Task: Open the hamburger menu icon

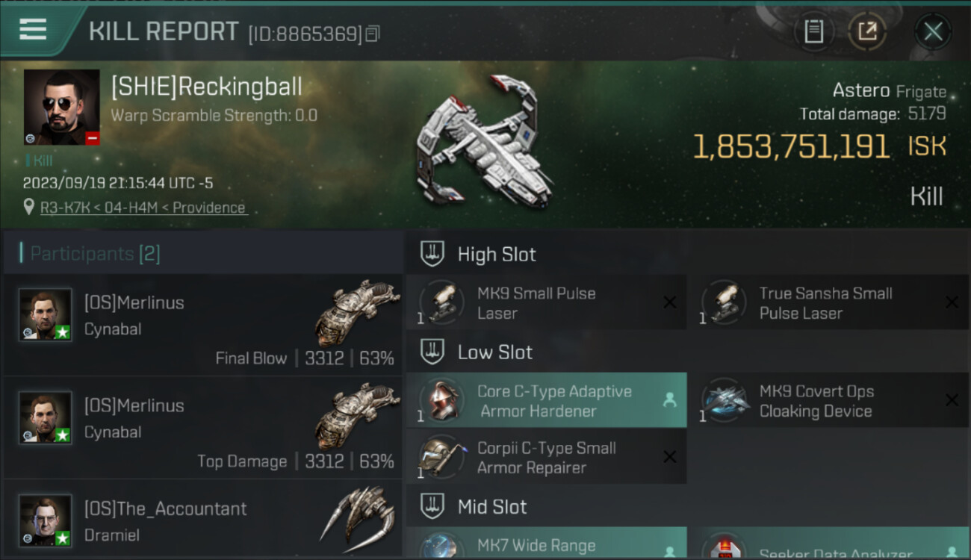Action: click(x=33, y=29)
